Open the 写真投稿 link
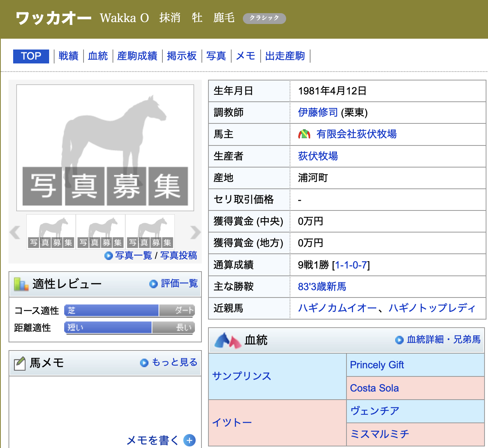488x448 pixels. (179, 255)
